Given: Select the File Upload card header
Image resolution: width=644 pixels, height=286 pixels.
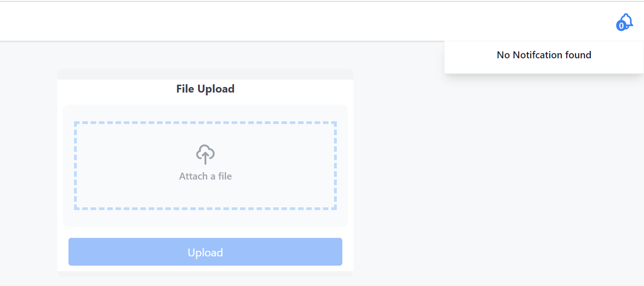Looking at the screenshot, I should coord(205,88).
